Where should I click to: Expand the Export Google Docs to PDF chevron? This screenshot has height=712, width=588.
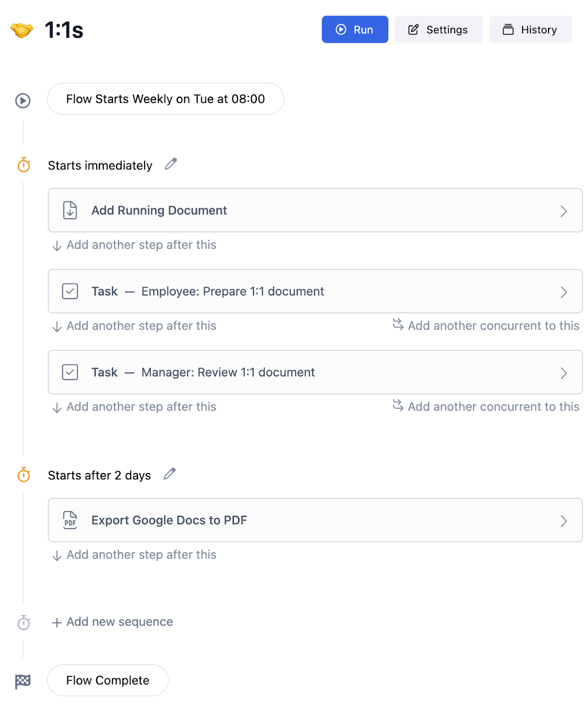coord(564,521)
